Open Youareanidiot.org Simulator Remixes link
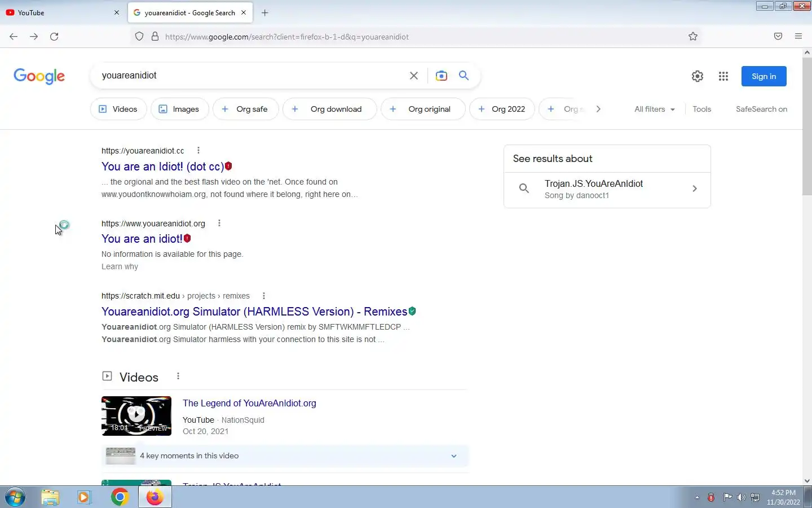 254,312
